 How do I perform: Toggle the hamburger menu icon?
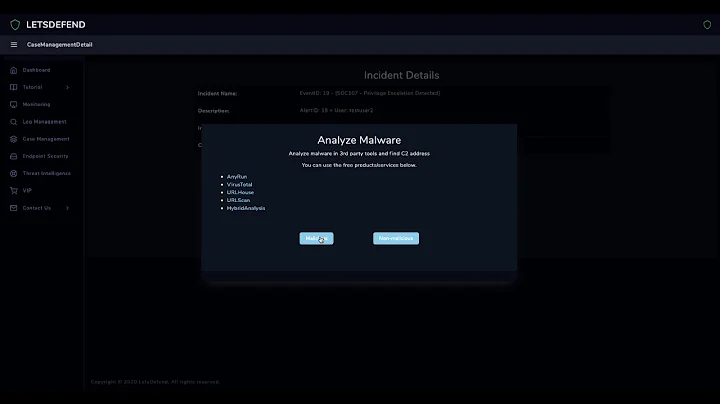click(x=14, y=45)
